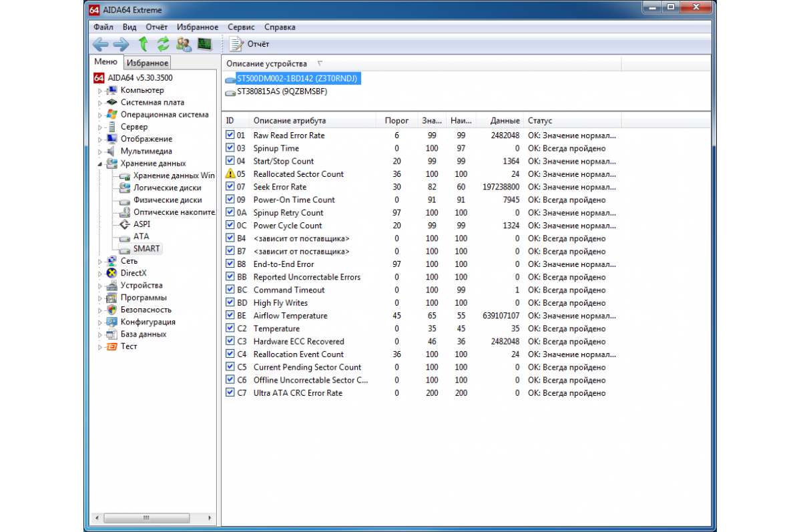Sort by Описание атрибута column header
This screenshot has height=532, width=801.
tap(312, 121)
